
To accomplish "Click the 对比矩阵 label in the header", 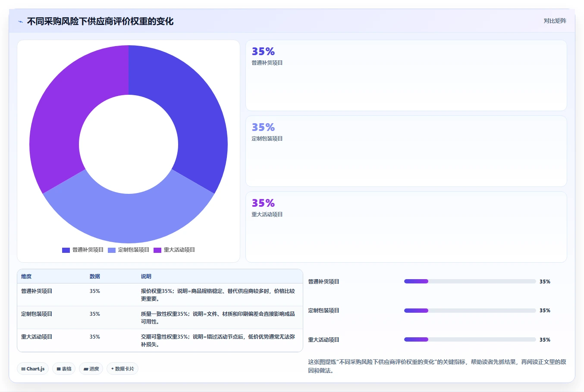I will (555, 21).
